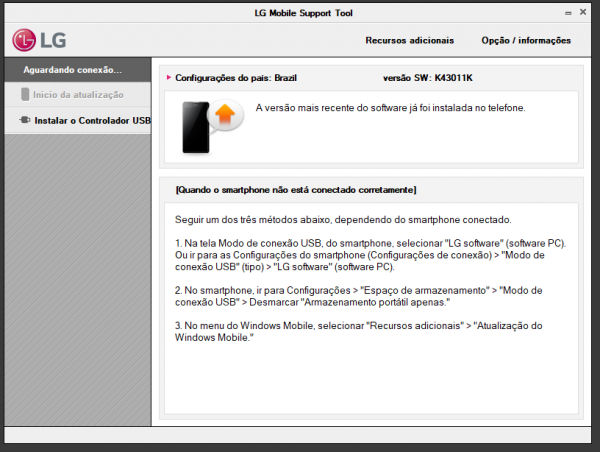The height and width of the screenshot is (452, 600).
Task: Click the heading Quando o smartphone não está conectado
Action: tap(296, 190)
